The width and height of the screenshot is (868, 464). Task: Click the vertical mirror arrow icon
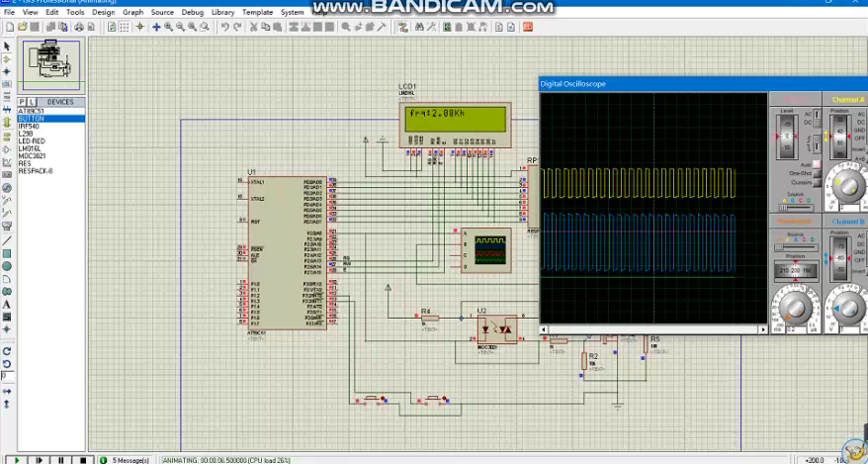click(x=7, y=405)
